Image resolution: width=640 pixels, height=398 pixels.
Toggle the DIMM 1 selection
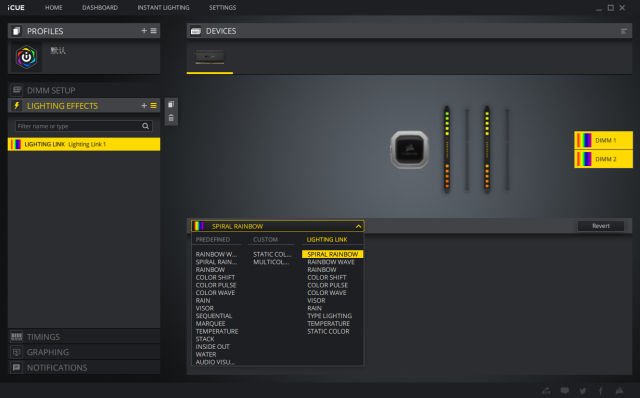603,140
